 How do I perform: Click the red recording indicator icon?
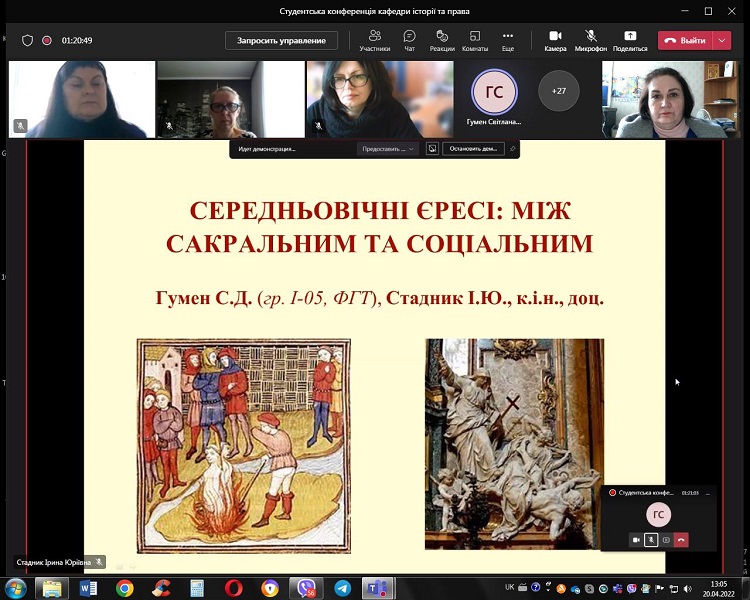point(47,41)
